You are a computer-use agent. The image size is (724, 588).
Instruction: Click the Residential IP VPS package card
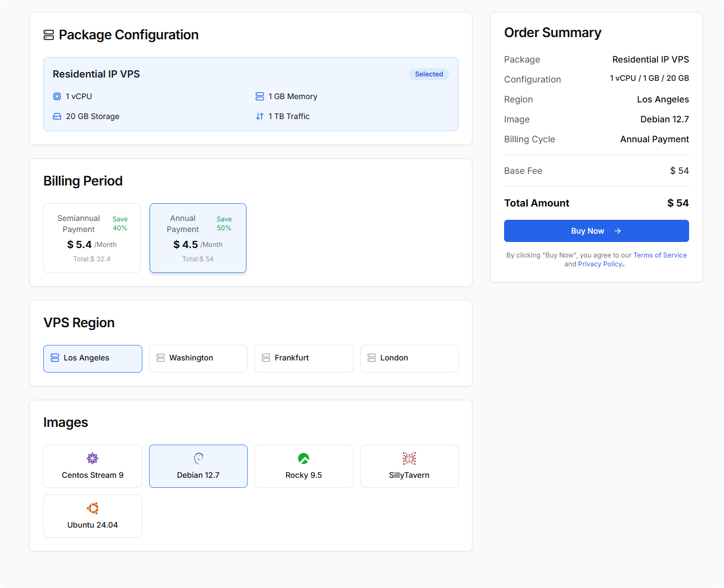click(x=250, y=94)
